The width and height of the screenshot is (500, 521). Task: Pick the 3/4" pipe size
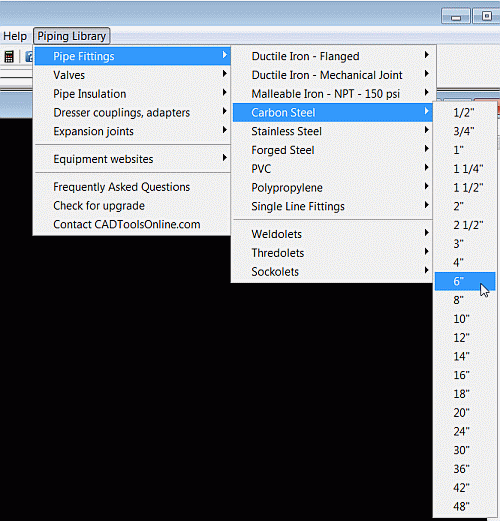465,131
